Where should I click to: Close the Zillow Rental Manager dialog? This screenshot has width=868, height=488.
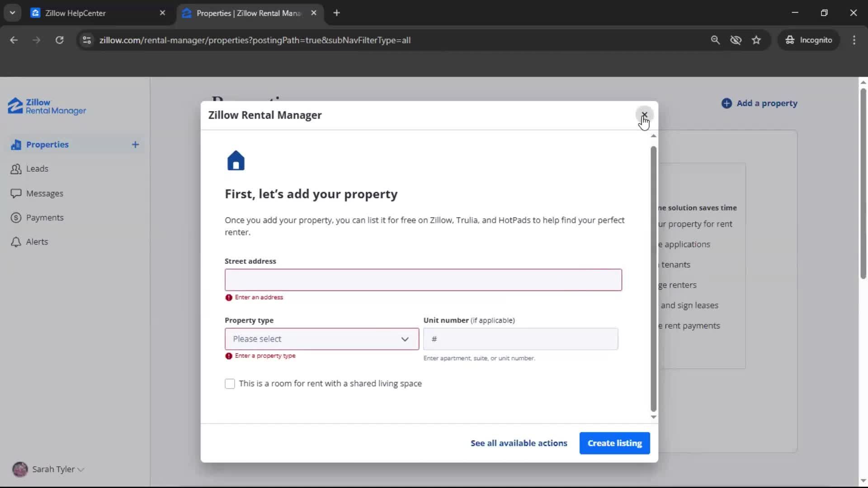[644, 115]
